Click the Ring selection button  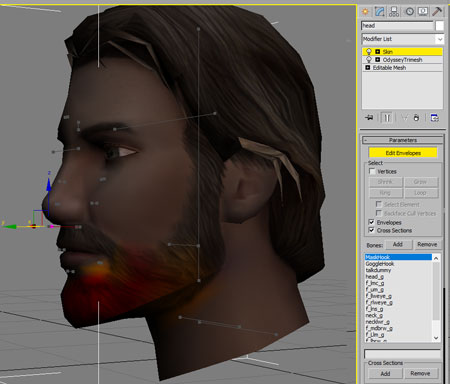point(386,193)
